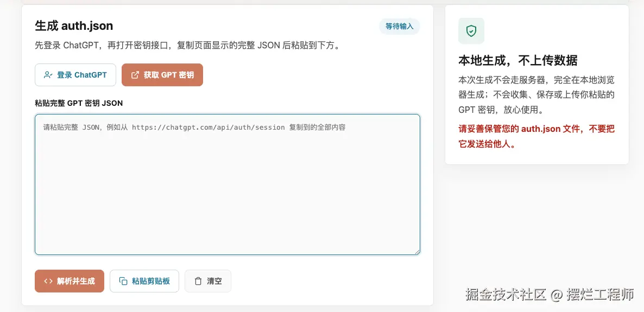Click the 掘金技术社区 watermark text
The image size is (644, 312).
tap(506, 294)
